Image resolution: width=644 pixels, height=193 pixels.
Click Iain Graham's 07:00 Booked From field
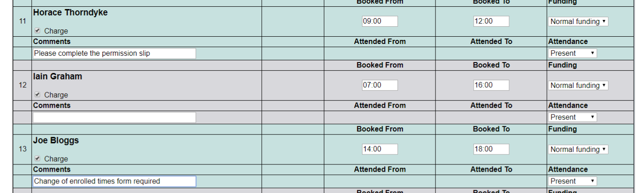pos(380,85)
